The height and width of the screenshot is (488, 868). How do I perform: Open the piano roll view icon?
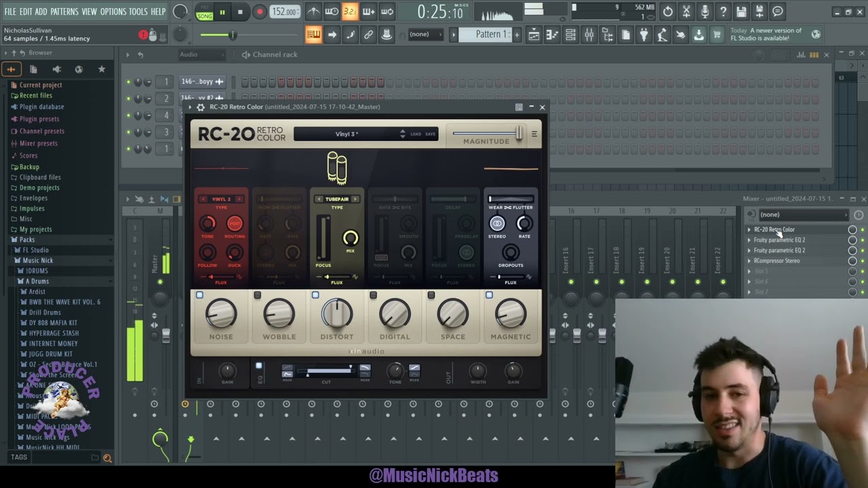[552, 35]
